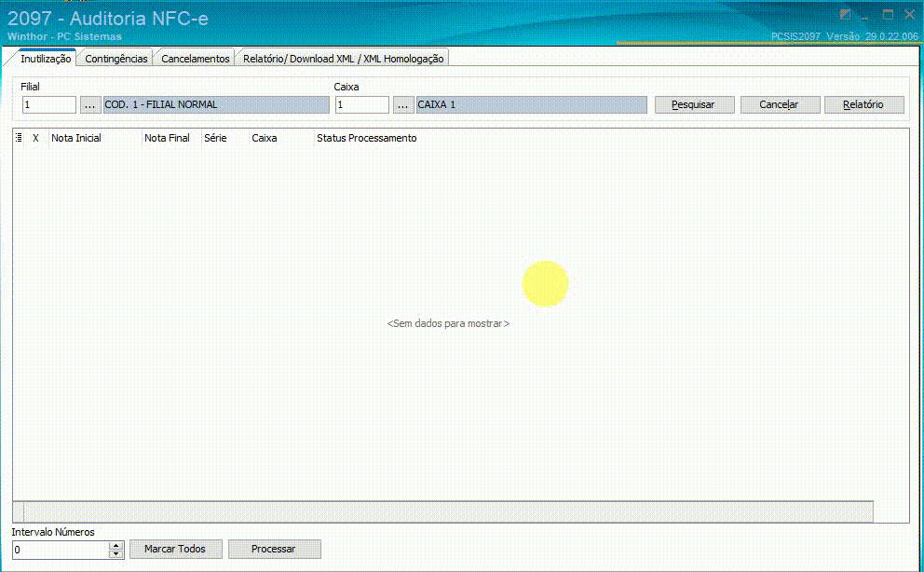The width and height of the screenshot is (924, 572).
Task: Switch to the Contingências tab
Action: click(x=116, y=59)
